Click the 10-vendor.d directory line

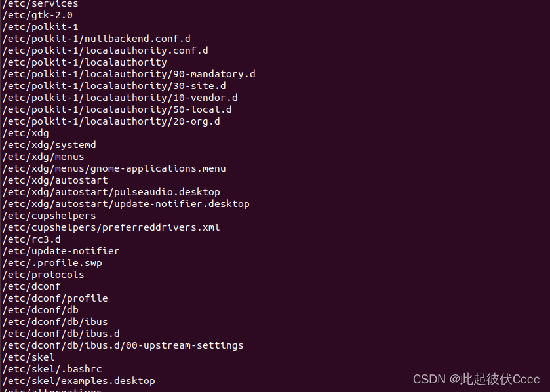(x=120, y=98)
